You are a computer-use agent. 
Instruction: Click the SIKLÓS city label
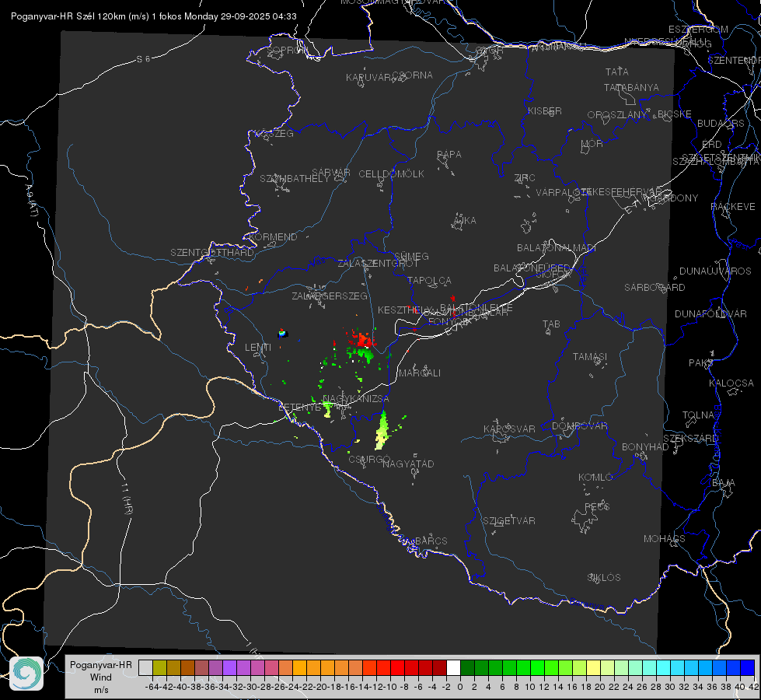tap(604, 578)
